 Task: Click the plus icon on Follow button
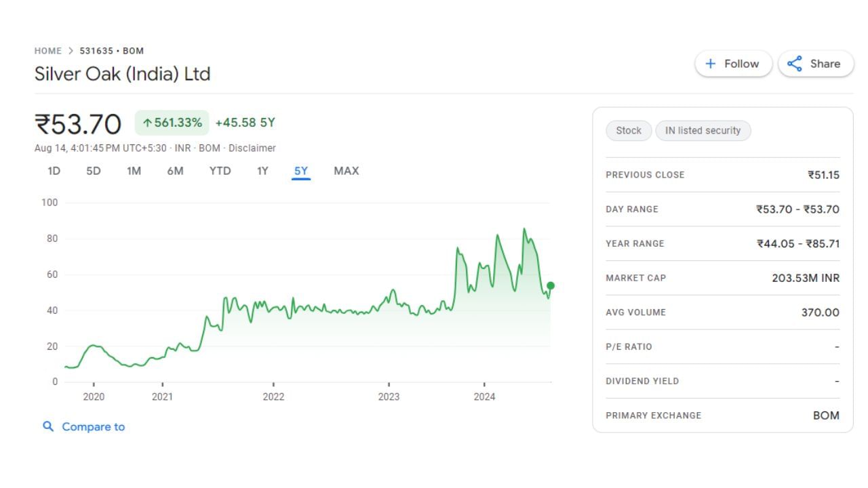[x=711, y=64]
